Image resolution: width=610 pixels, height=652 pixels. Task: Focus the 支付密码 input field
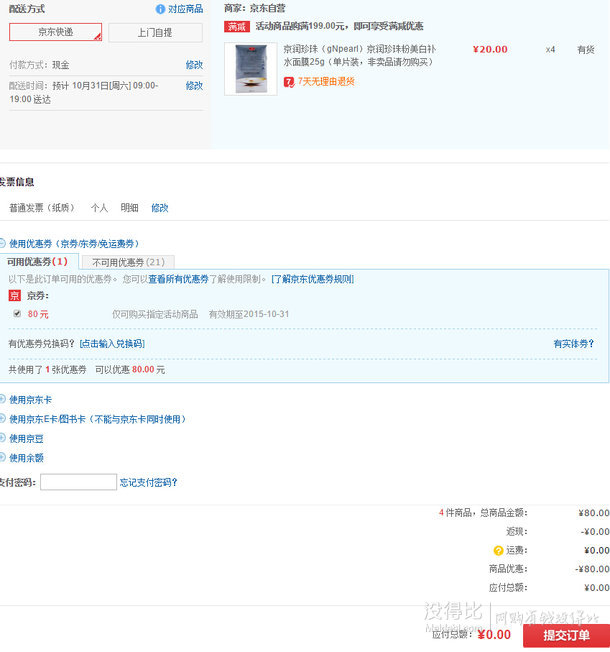tap(78, 482)
